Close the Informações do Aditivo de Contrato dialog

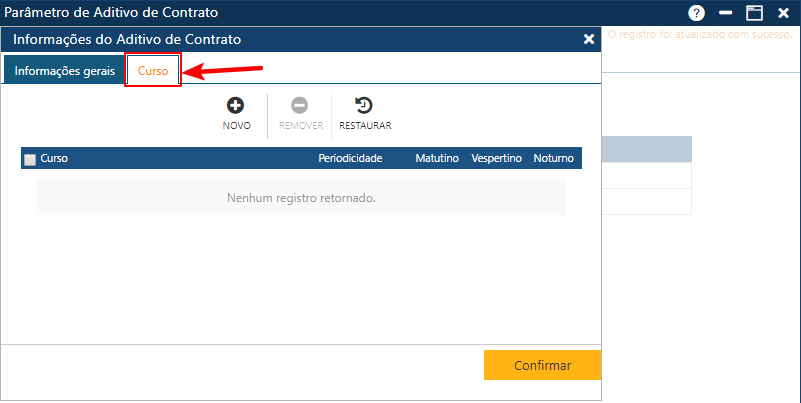pyautogui.click(x=589, y=39)
